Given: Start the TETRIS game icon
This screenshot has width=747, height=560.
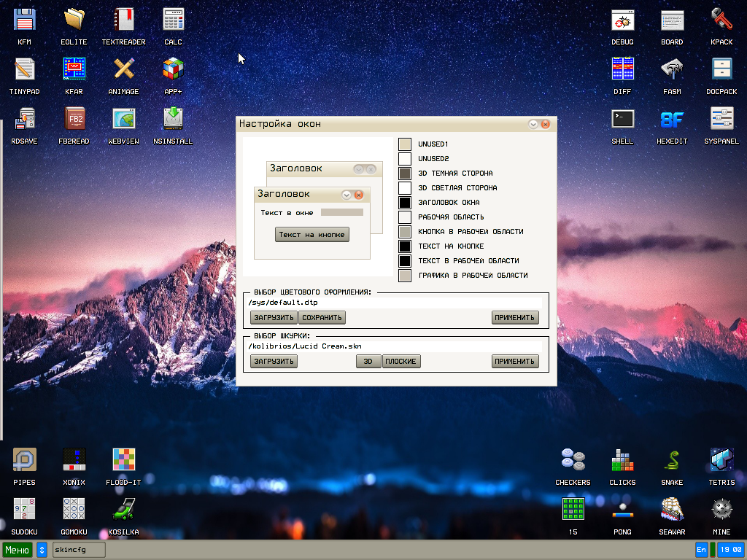Looking at the screenshot, I should point(721,460).
